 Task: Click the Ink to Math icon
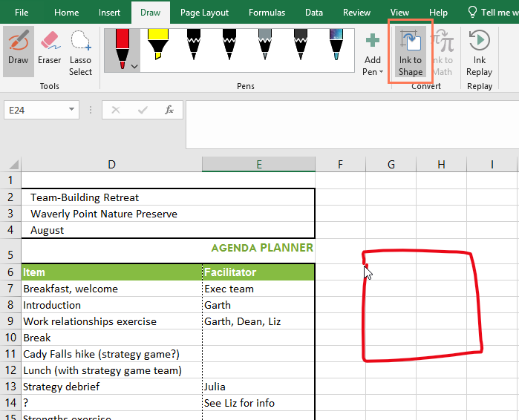[x=443, y=52]
